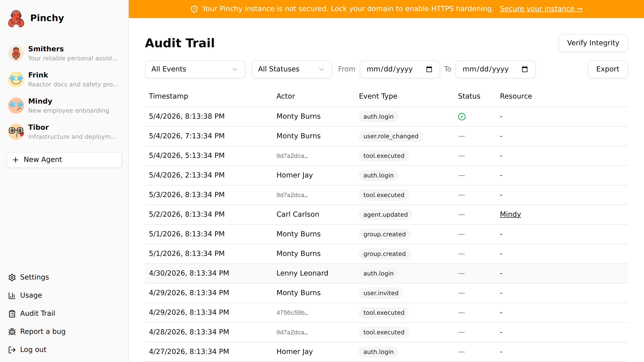The width and height of the screenshot is (644, 362).
Task: Click Carl Carlson actor cell
Action: click(x=298, y=214)
